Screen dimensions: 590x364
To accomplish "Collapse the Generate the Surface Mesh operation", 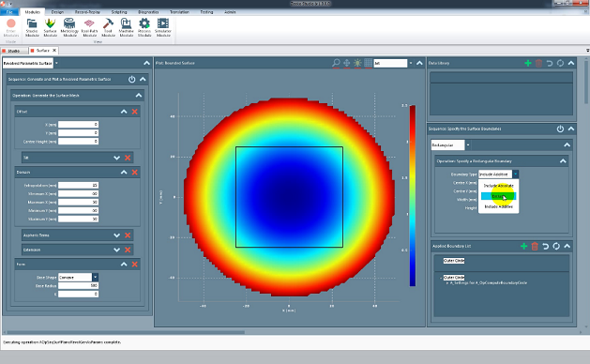I will (x=139, y=96).
